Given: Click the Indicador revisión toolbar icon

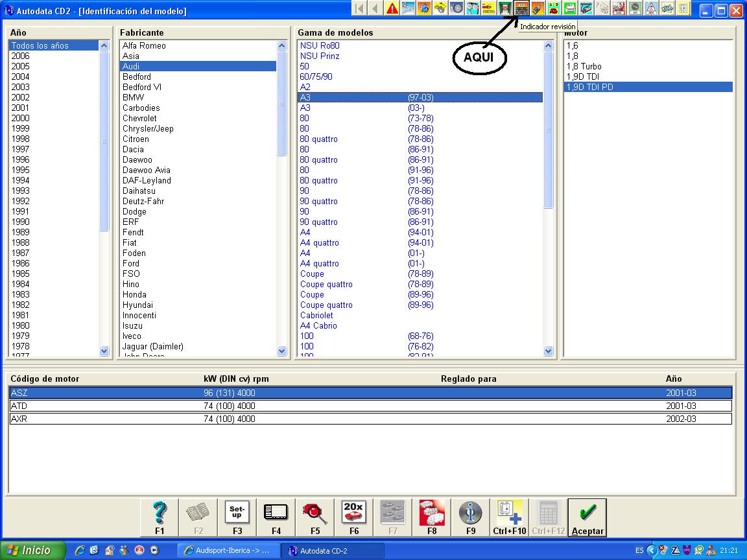Looking at the screenshot, I should [x=521, y=8].
